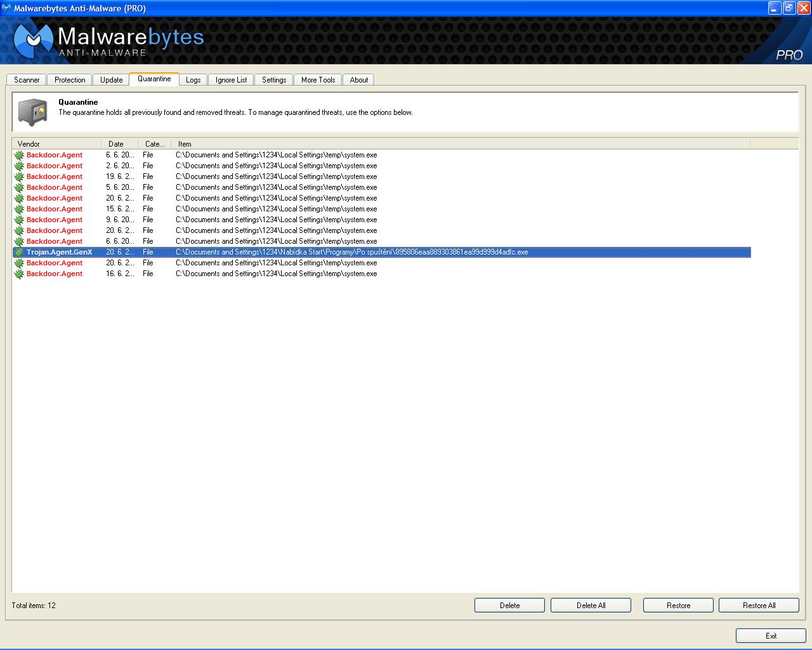Click the Exit button
The image size is (812, 650).
point(771,635)
